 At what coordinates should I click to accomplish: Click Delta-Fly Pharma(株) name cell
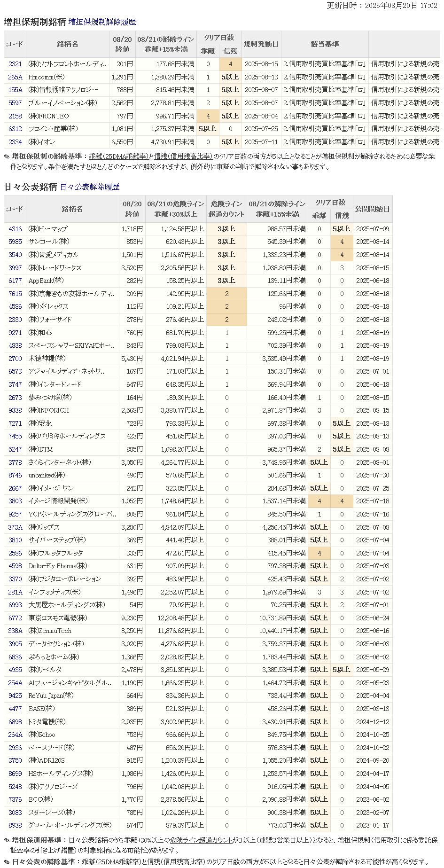tap(72, 566)
